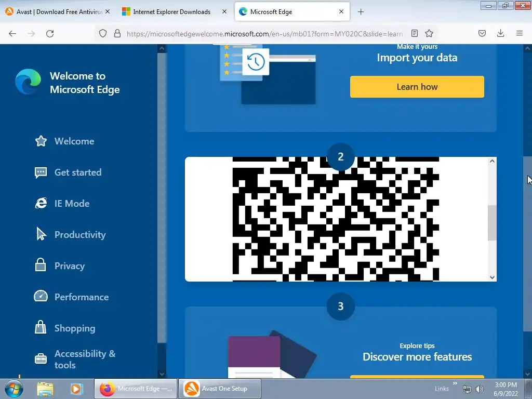The width and height of the screenshot is (532, 399).
Task: Click the Shopping bag icon
Action: coord(41,327)
